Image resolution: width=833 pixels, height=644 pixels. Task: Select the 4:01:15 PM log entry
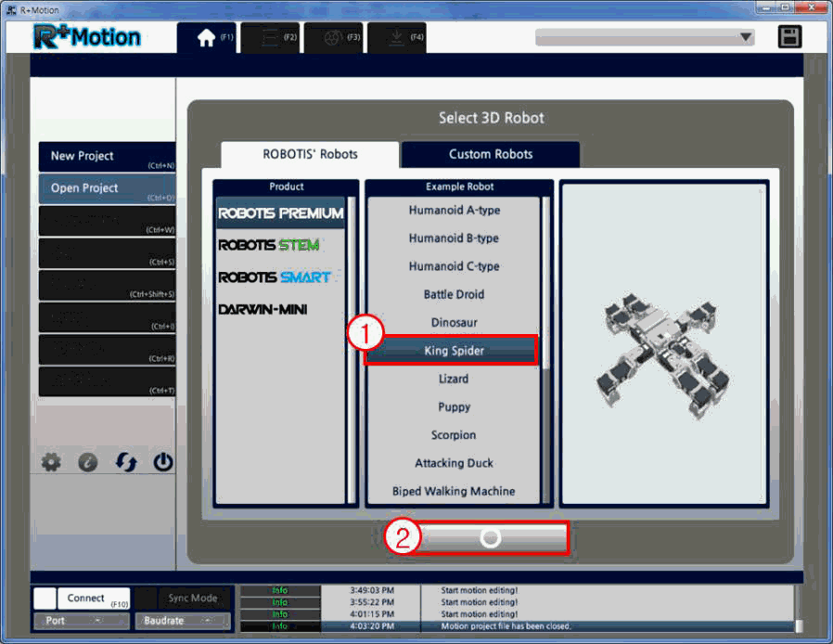point(518,615)
